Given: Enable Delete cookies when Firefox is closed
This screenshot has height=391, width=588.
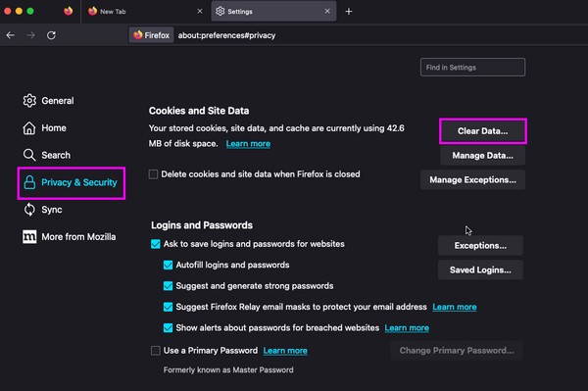Looking at the screenshot, I should tap(154, 174).
